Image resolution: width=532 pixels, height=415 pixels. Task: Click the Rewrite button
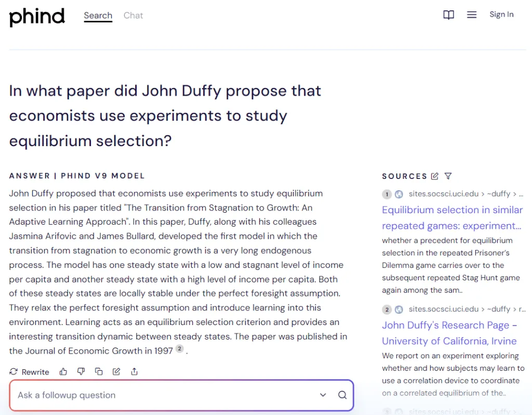pos(29,372)
